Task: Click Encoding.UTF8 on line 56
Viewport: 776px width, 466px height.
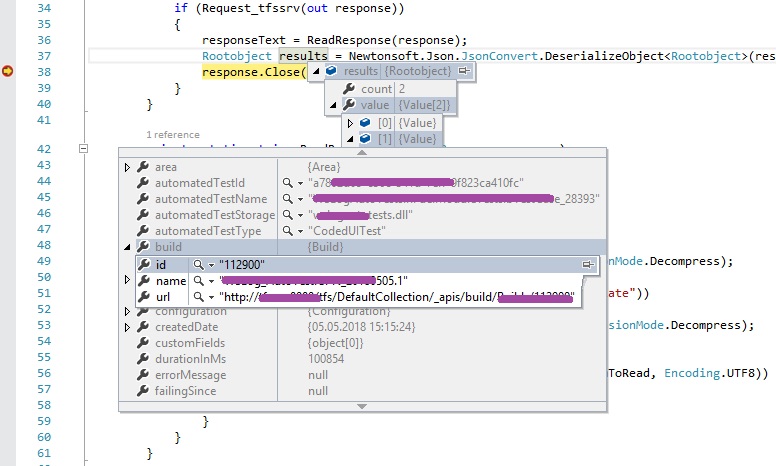Action: [x=709, y=373]
